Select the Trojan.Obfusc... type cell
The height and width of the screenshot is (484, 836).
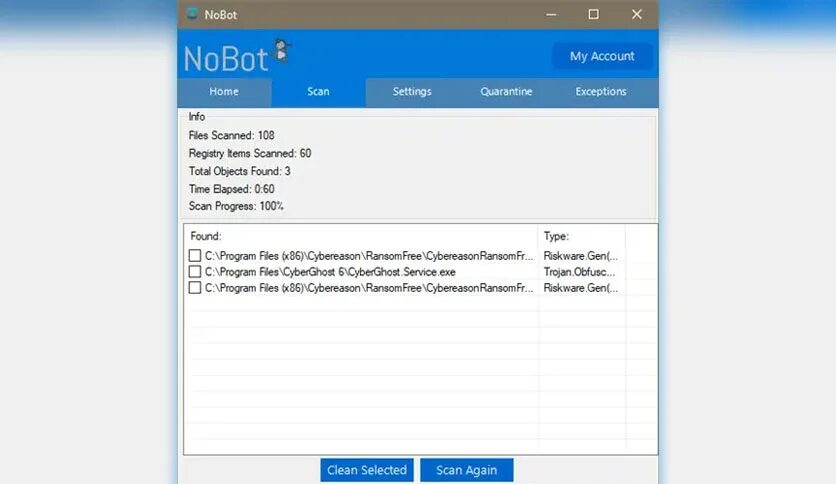[x=579, y=272]
